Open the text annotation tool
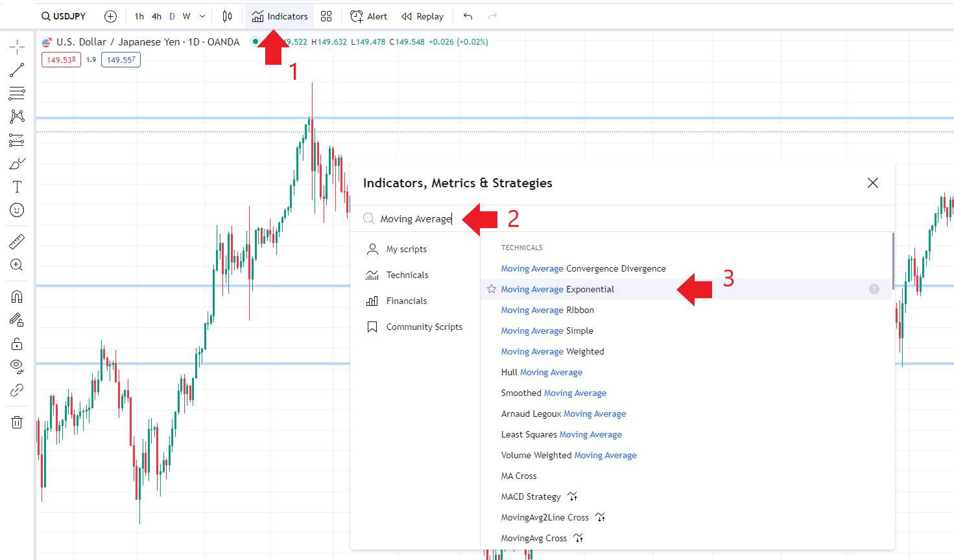 tap(17, 186)
